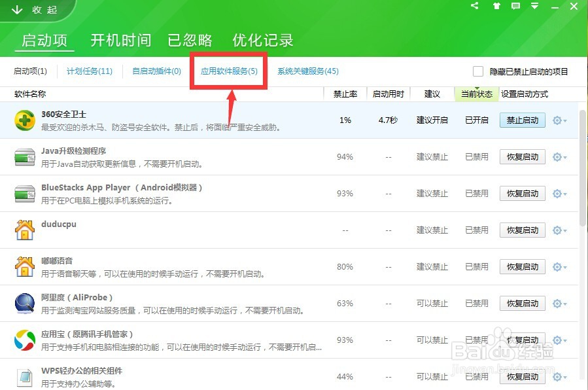
Task: Sort by 启动用时 column header
Action: pyautogui.click(x=388, y=94)
